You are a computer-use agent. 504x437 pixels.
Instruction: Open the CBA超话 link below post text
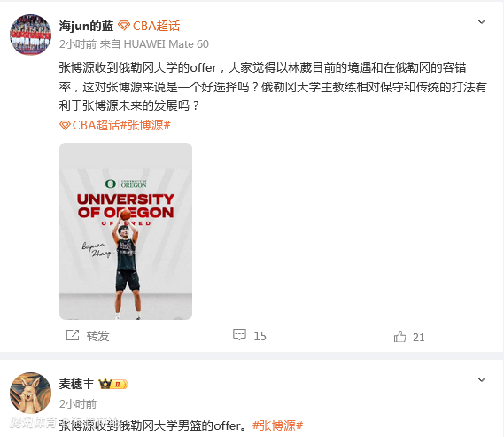(96, 125)
